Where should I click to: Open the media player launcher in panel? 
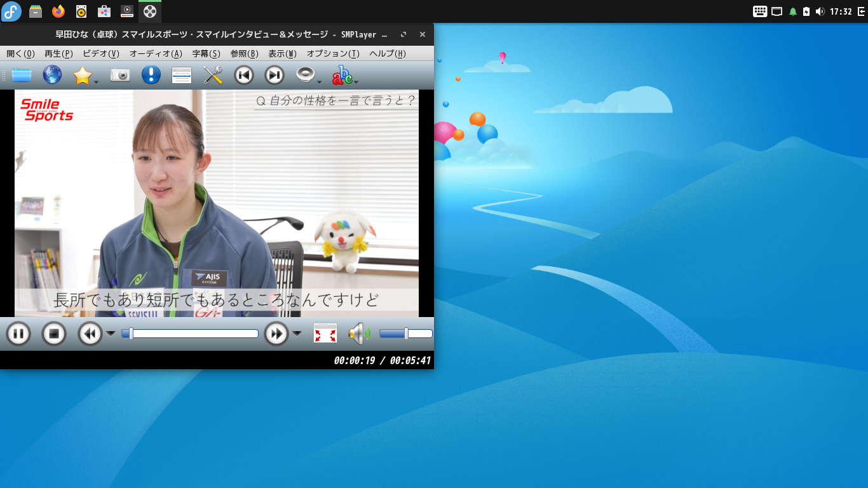(127, 11)
